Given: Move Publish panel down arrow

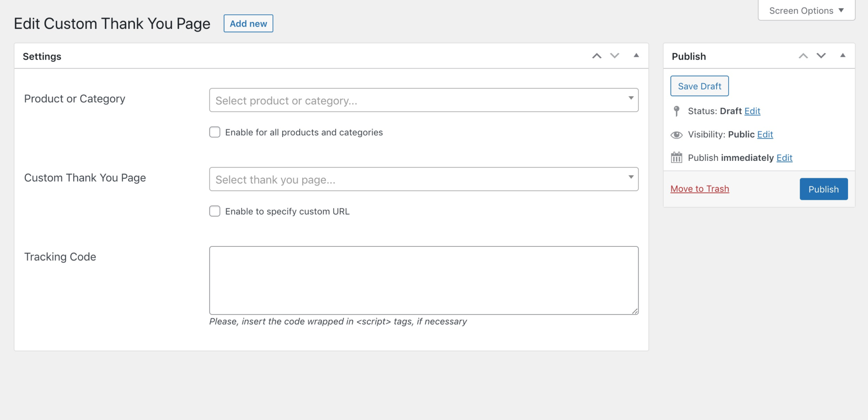Looking at the screenshot, I should 821,56.
